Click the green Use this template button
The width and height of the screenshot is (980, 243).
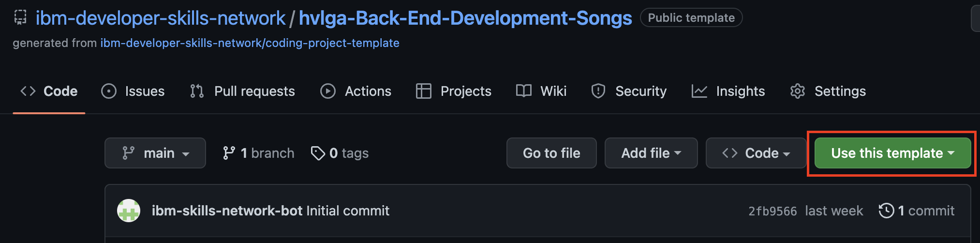pyautogui.click(x=893, y=153)
